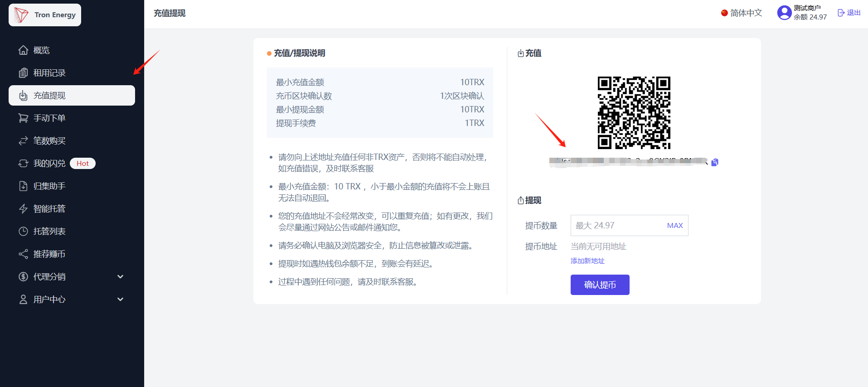Click the 最小充值金额 row label
This screenshot has width=868, height=387.
(x=300, y=82)
